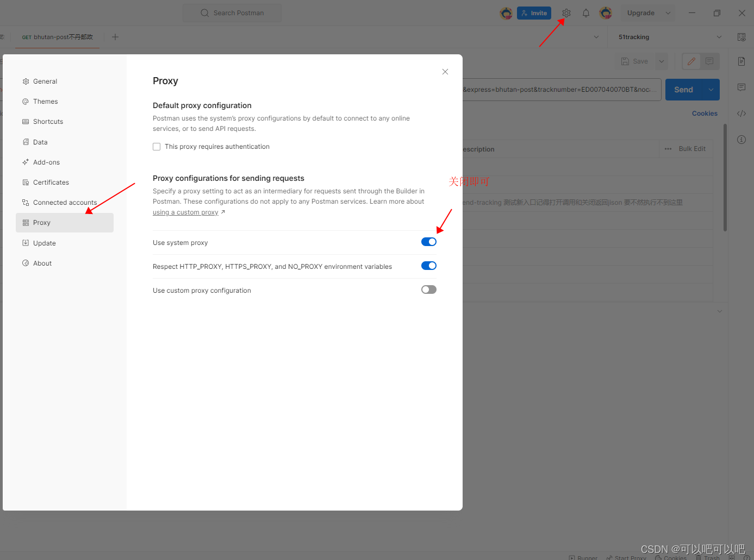Viewport: 754px width, 560px height.
Task: Open the environment quick look icon
Action: point(741,37)
